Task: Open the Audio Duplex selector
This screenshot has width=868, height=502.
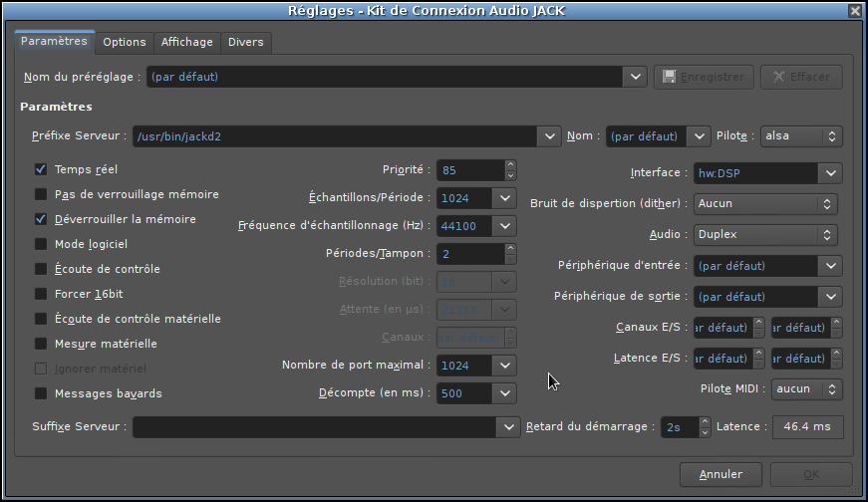Action: [765, 235]
